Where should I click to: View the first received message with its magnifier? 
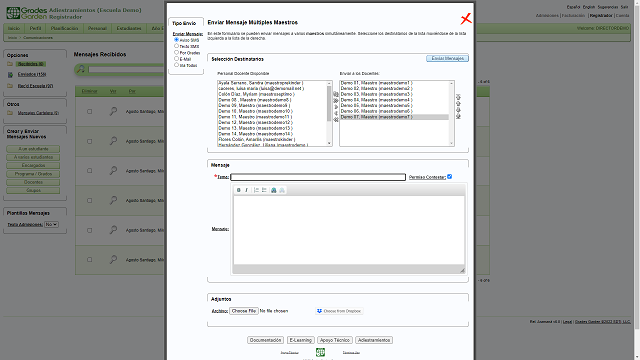point(113,111)
